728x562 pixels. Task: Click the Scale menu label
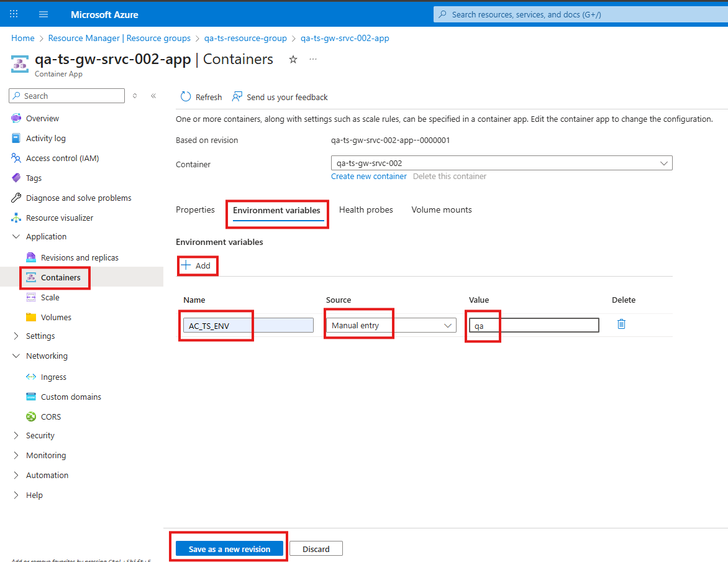pos(50,298)
